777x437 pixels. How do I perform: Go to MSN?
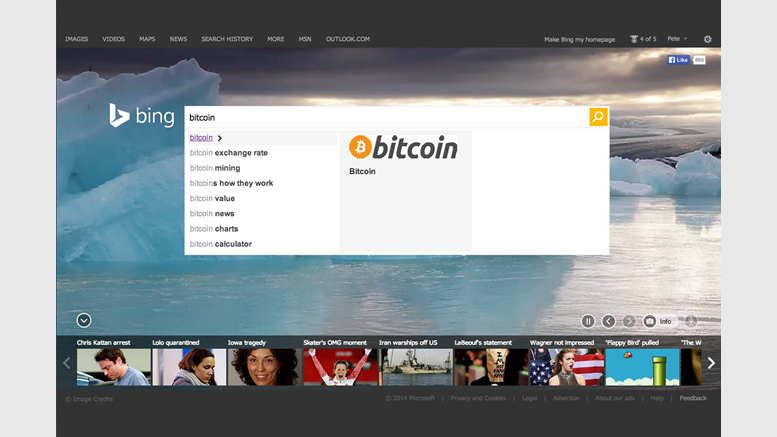pyautogui.click(x=305, y=39)
